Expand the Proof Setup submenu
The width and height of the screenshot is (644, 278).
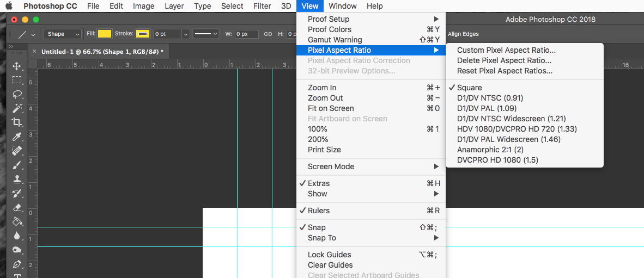(x=371, y=19)
